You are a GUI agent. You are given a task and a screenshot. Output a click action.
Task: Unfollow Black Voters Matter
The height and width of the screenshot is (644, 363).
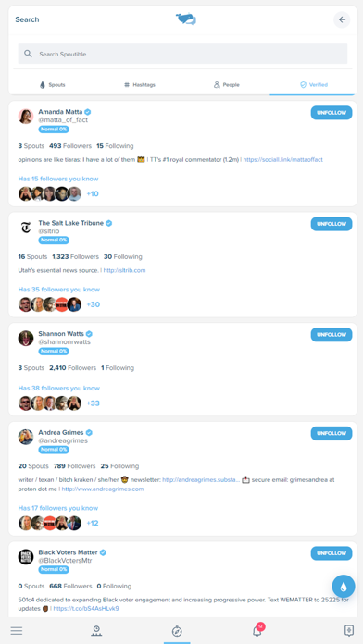(332, 553)
